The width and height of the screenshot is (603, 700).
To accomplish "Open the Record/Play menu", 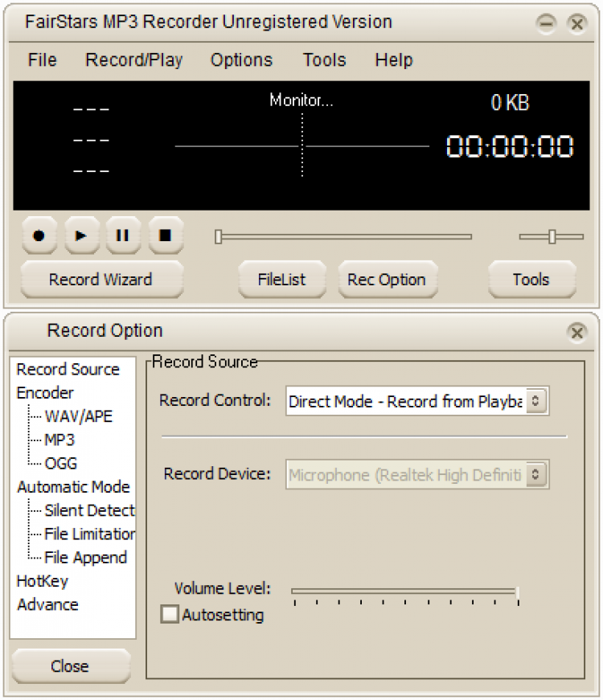I will (x=134, y=59).
